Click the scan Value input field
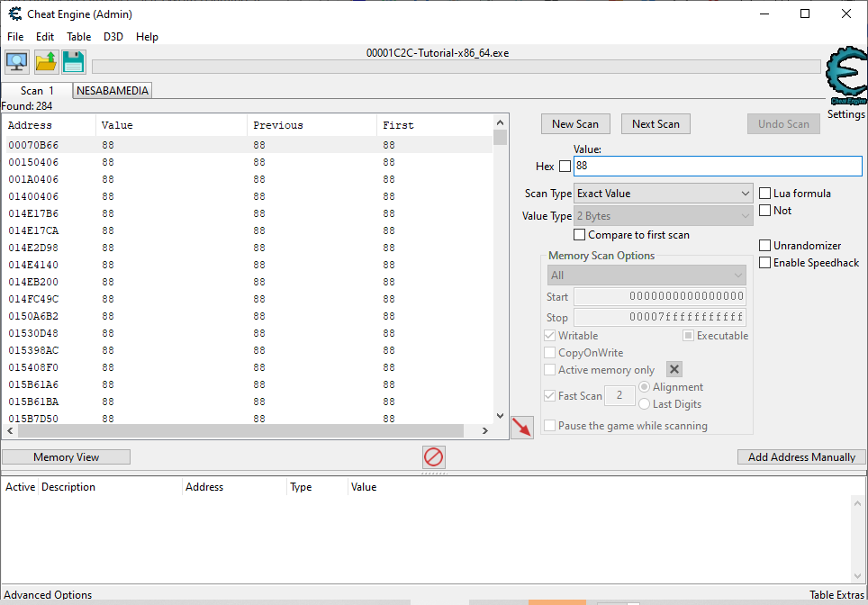868x605 pixels. (x=717, y=167)
